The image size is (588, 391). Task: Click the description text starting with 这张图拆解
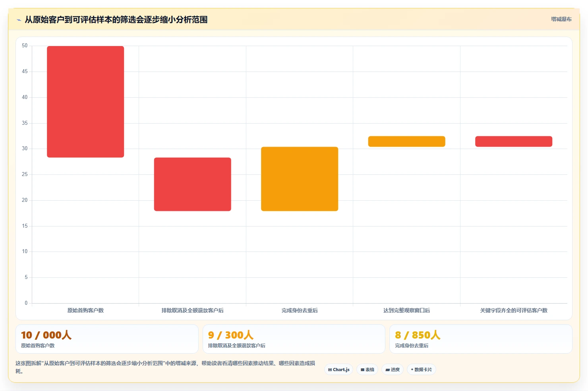coord(165,367)
